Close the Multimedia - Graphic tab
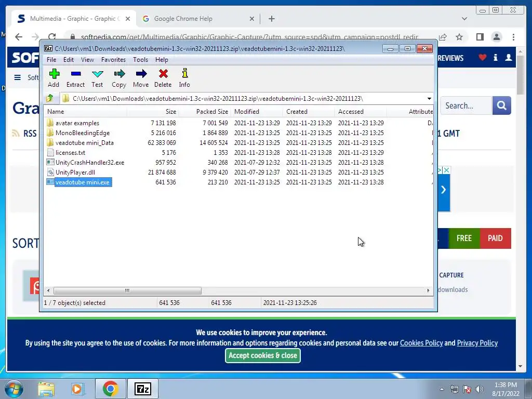532x399 pixels. click(x=128, y=19)
